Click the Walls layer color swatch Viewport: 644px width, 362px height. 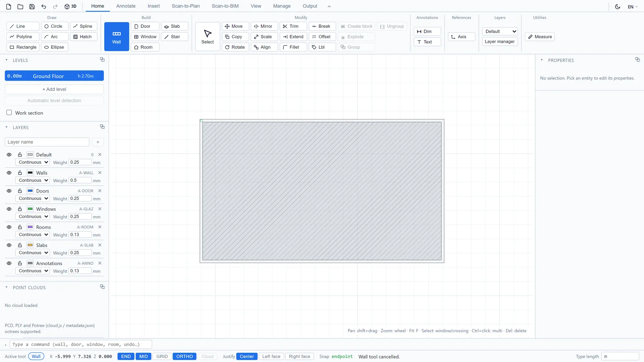[30, 173]
